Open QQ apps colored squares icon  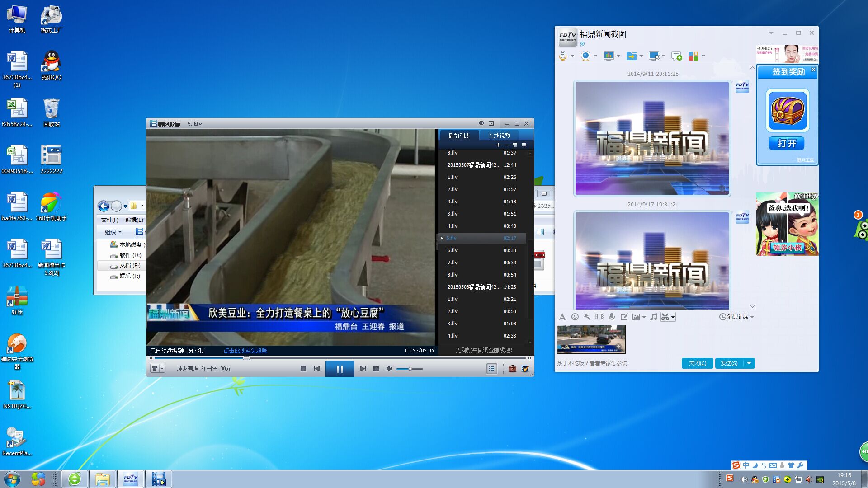click(x=693, y=56)
